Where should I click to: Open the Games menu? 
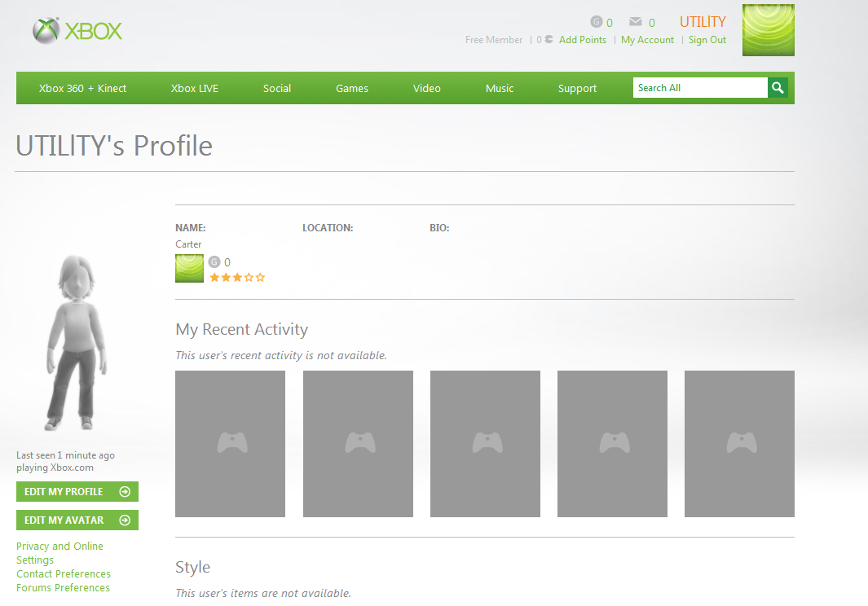(x=352, y=89)
